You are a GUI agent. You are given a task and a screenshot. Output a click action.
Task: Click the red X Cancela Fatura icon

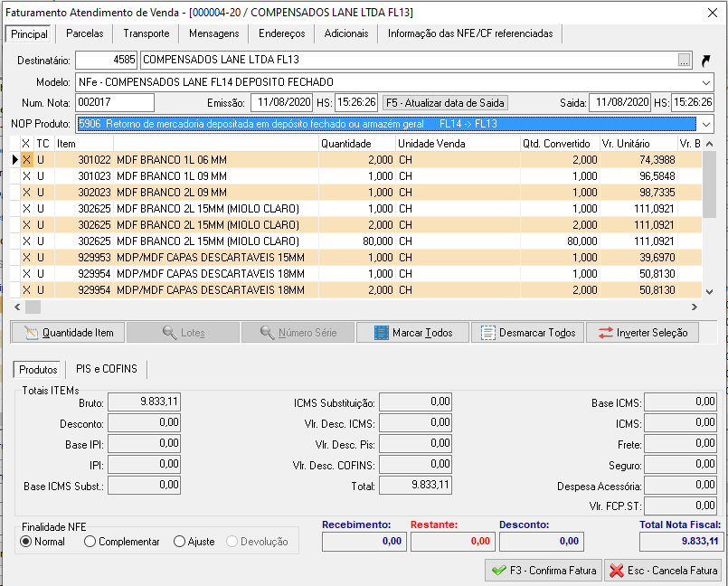pyautogui.click(x=617, y=571)
